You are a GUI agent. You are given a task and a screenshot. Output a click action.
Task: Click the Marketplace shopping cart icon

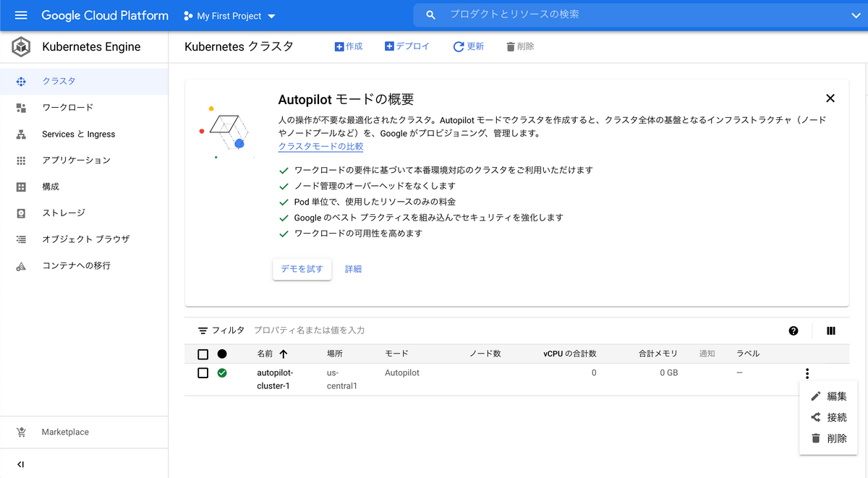click(x=21, y=432)
